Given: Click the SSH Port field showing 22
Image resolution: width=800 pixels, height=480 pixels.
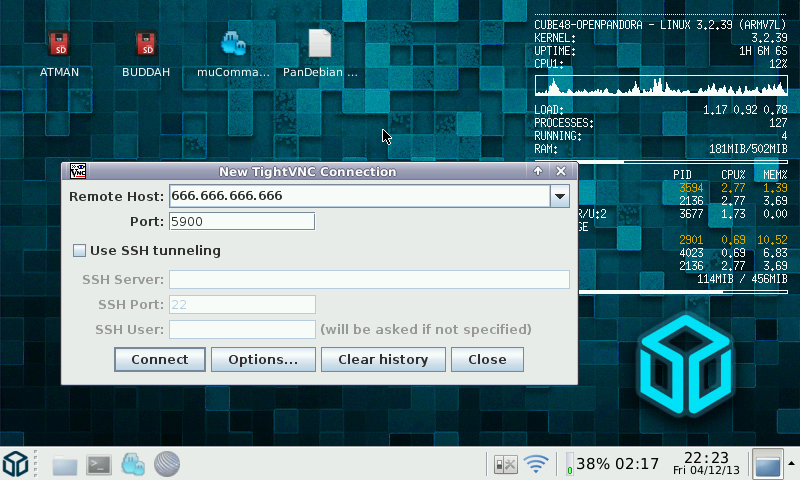Looking at the screenshot, I should 242,305.
